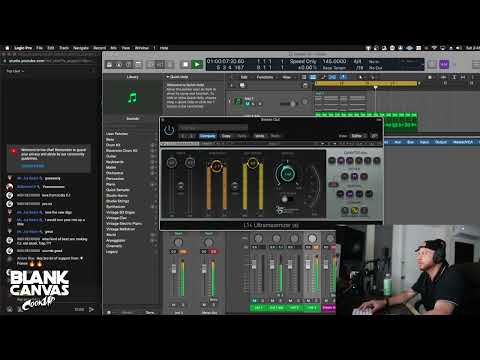Click the Copy button in the plugin header
This screenshot has width=480, height=360.
[226, 136]
